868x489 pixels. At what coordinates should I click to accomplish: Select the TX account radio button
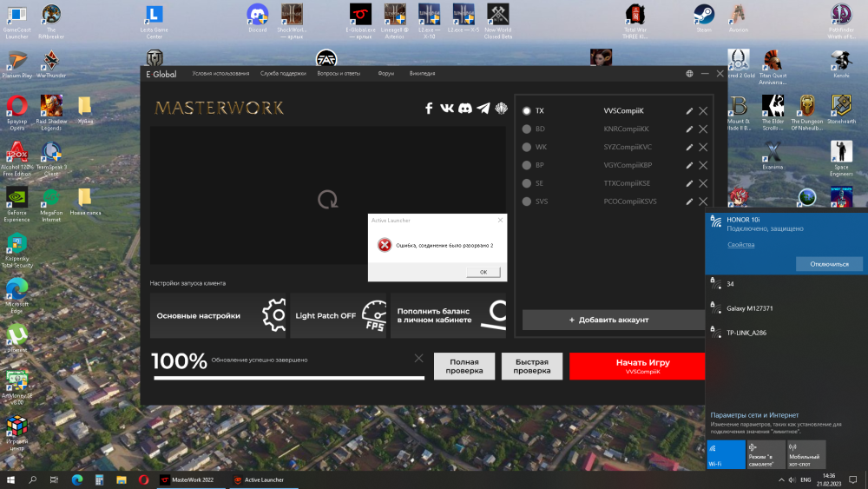pyautogui.click(x=526, y=111)
